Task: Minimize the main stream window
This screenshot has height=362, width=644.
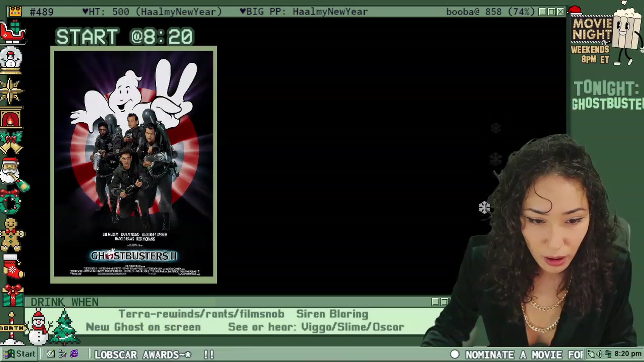Action: click(x=542, y=12)
